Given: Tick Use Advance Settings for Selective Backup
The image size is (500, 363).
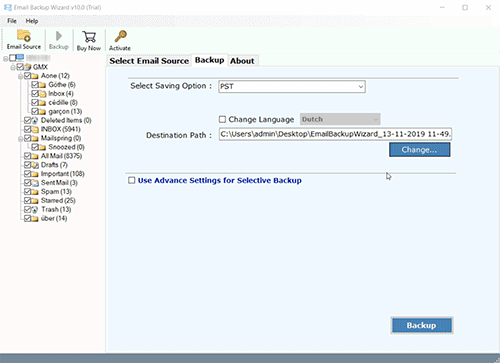Looking at the screenshot, I should pyautogui.click(x=132, y=180).
